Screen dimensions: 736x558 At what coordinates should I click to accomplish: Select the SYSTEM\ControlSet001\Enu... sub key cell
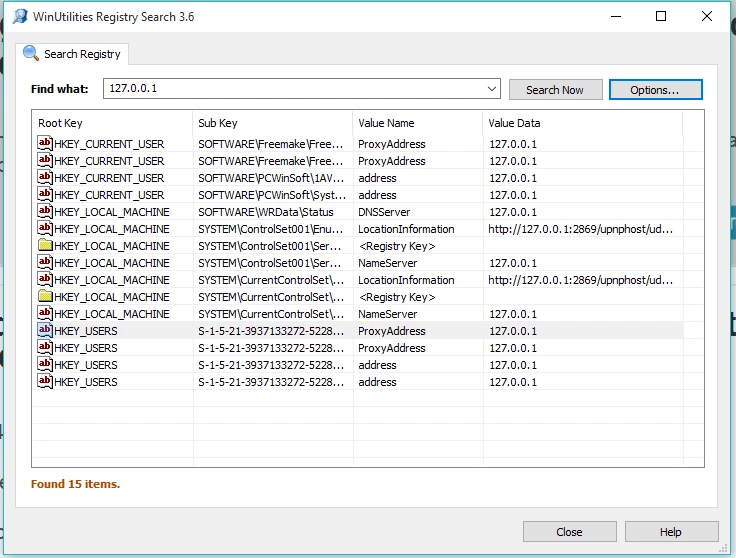[x=270, y=229]
